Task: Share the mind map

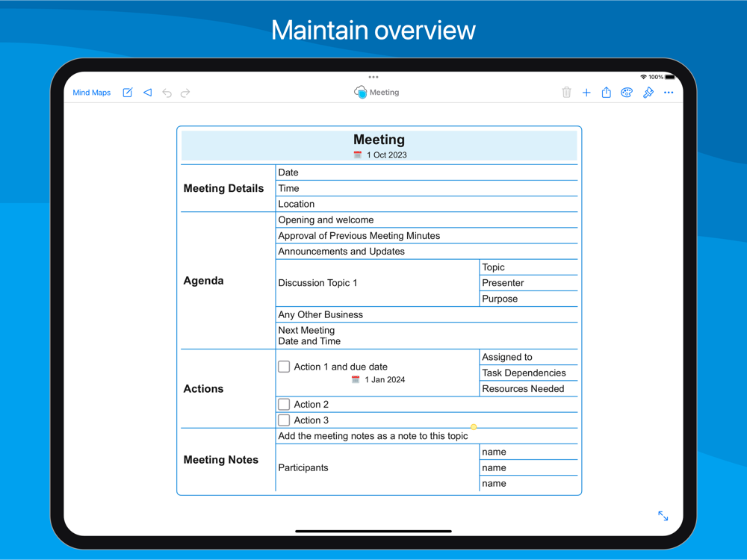Action: (606, 92)
